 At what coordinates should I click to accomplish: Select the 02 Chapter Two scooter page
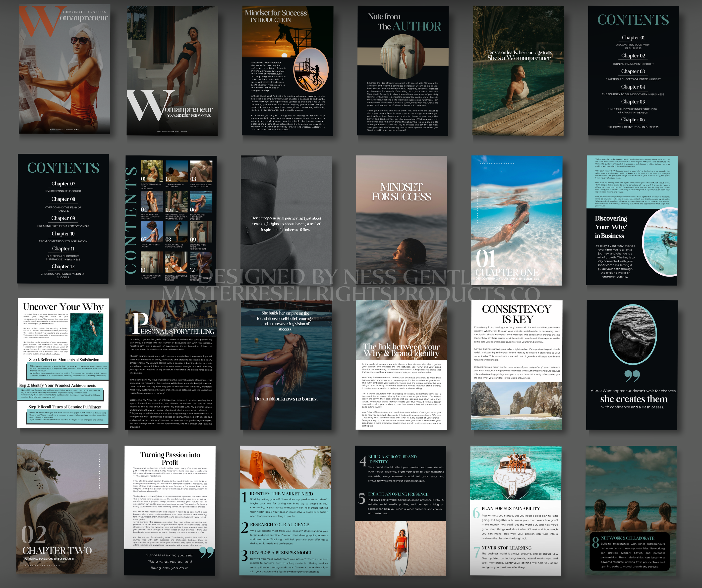coord(62,509)
